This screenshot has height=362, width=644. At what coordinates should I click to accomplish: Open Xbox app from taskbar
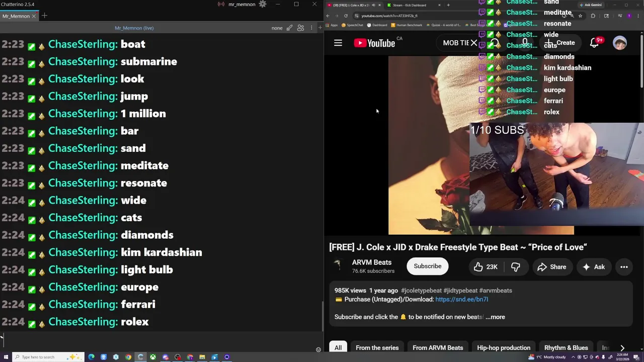pyautogui.click(x=152, y=357)
